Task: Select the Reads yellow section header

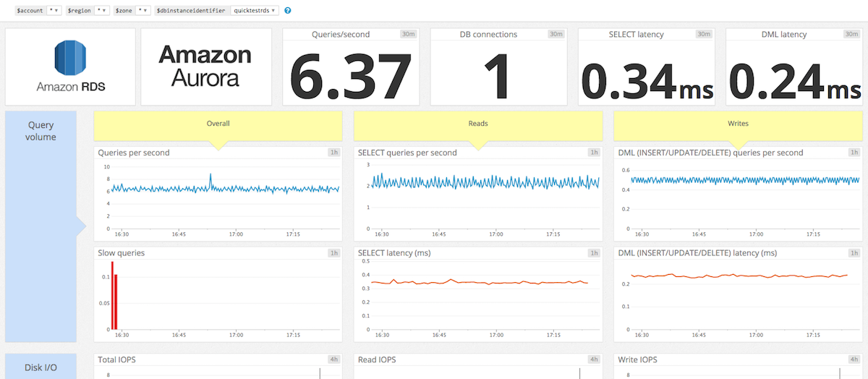Action: pyautogui.click(x=477, y=124)
